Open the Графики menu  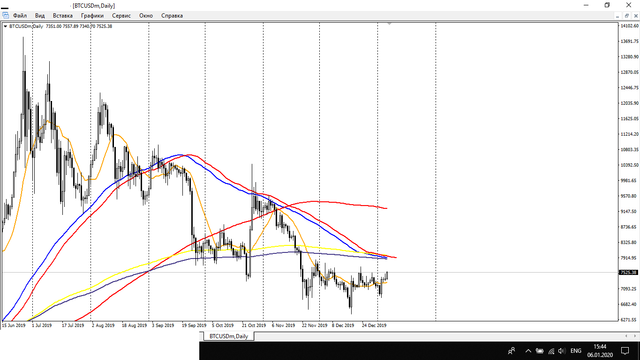[92, 16]
